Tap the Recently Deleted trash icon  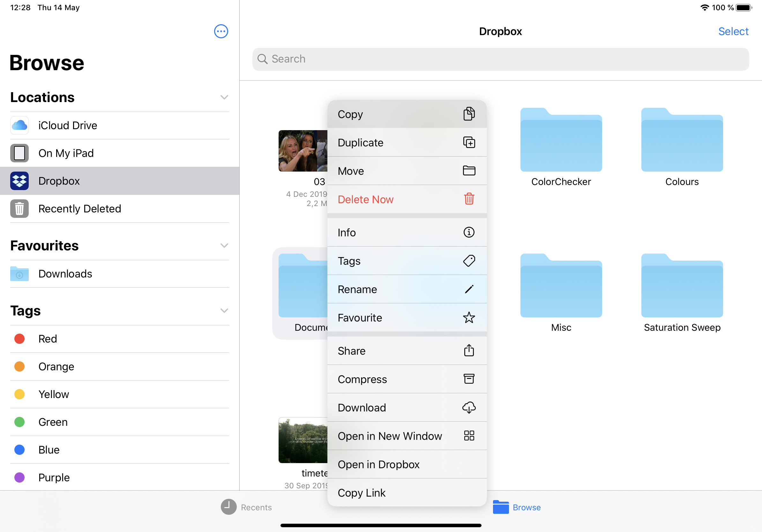click(x=19, y=209)
